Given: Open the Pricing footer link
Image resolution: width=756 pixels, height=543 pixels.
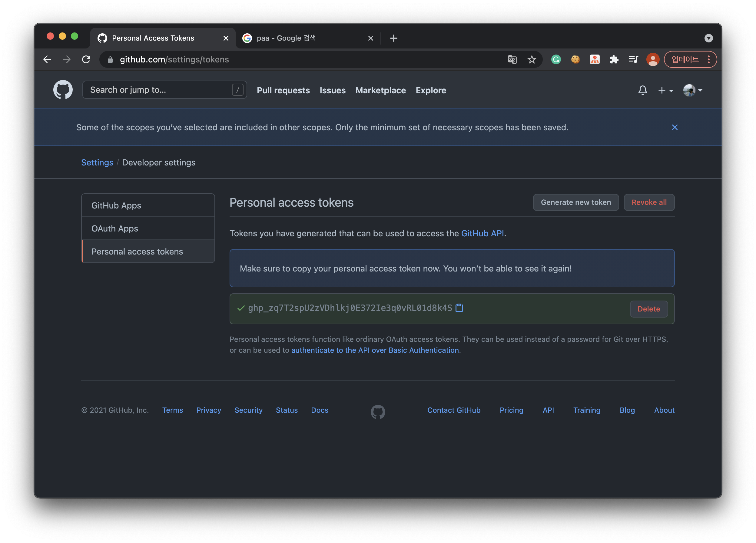Looking at the screenshot, I should click(511, 410).
